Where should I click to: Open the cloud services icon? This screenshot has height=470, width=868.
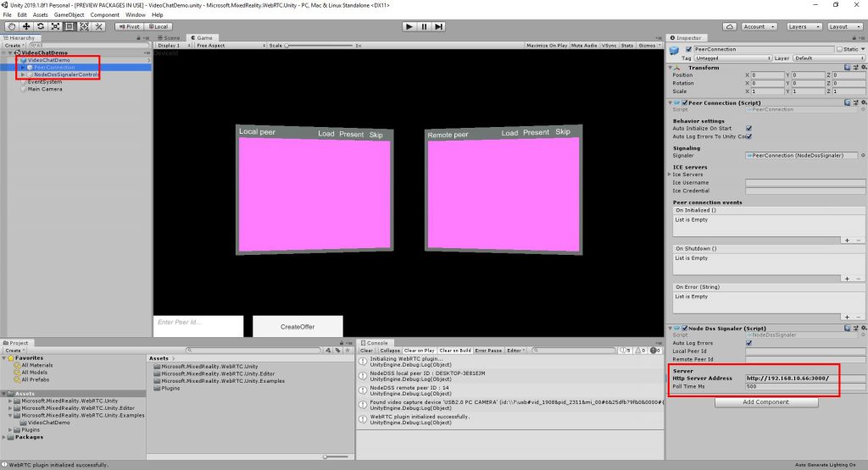[x=730, y=26]
